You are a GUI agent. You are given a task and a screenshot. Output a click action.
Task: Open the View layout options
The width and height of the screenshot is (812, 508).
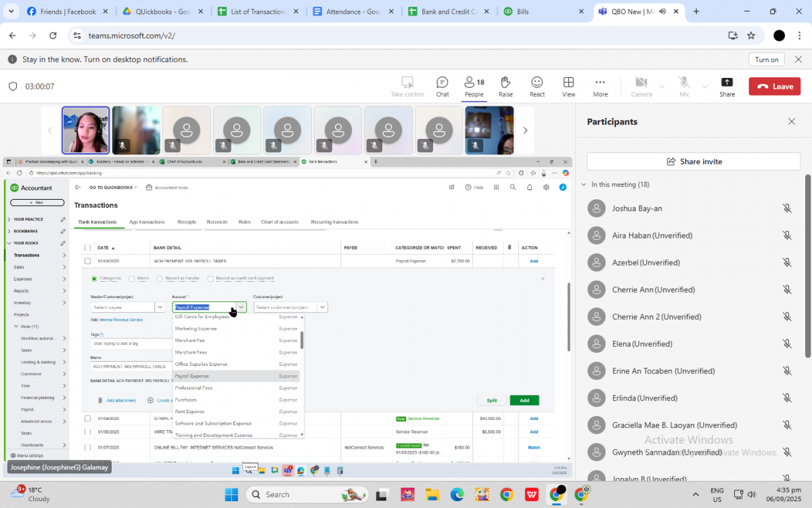coord(568,86)
